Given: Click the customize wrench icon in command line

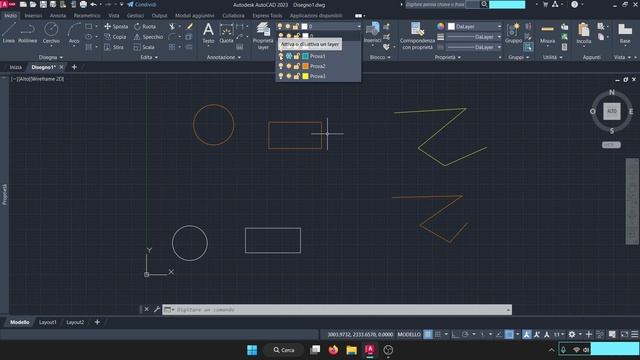Looking at the screenshot, I should (157, 309).
